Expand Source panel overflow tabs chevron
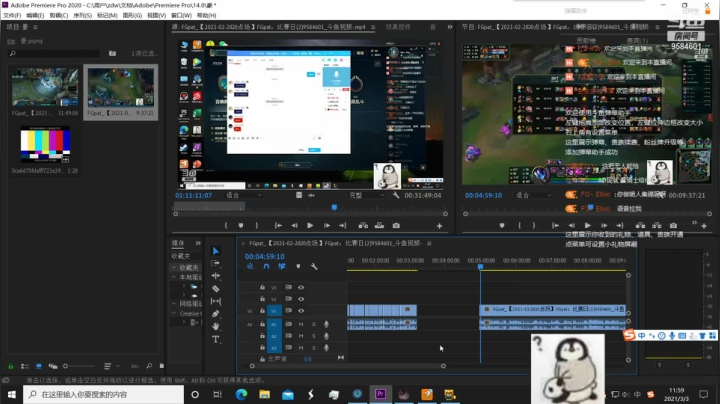Screen dimensions: 720x404 click(x=450, y=27)
